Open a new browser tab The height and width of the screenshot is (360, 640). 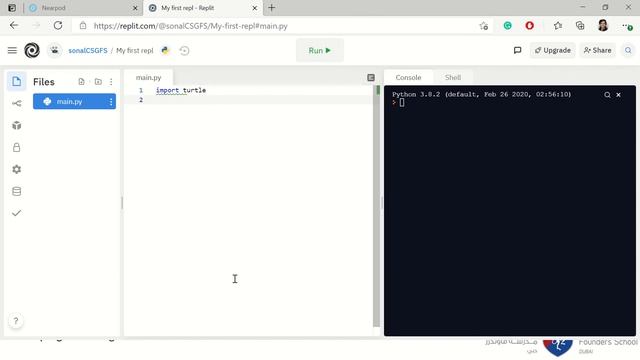coord(271,8)
